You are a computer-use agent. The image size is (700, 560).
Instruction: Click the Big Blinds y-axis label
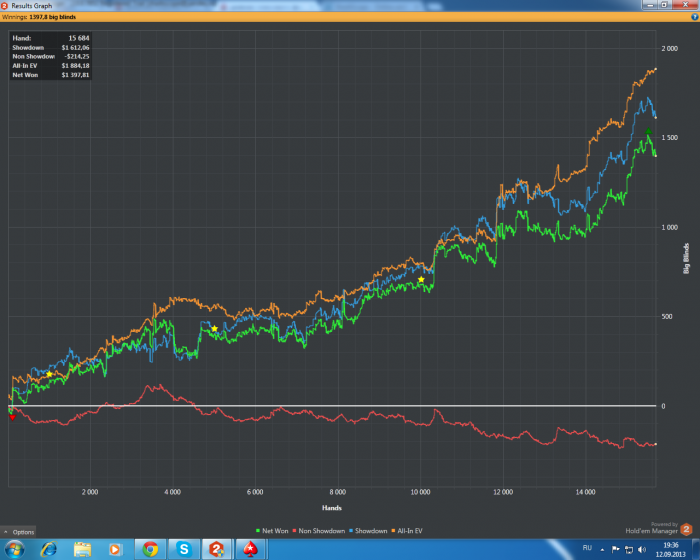pos(687,259)
